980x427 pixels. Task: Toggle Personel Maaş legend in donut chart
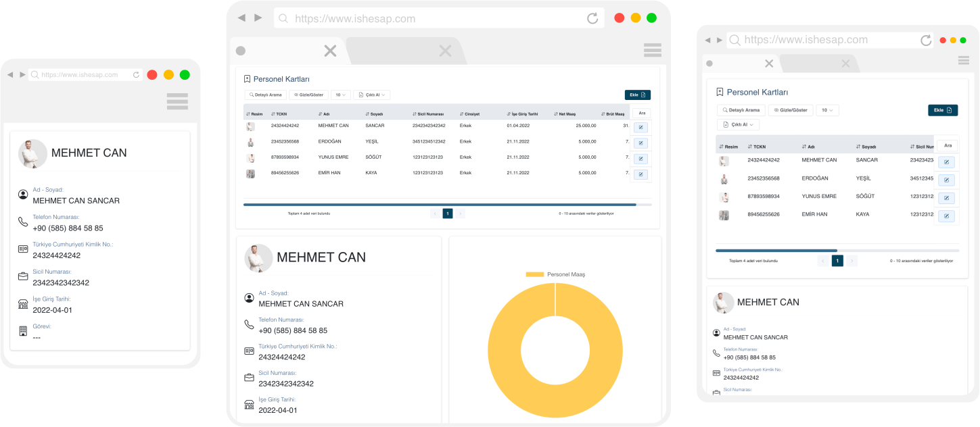click(555, 274)
